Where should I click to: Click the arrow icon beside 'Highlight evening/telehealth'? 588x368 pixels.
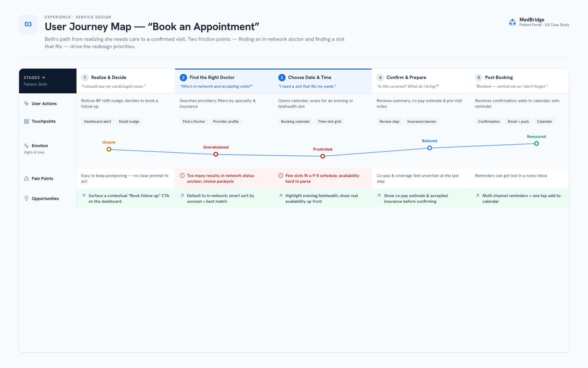click(x=281, y=195)
